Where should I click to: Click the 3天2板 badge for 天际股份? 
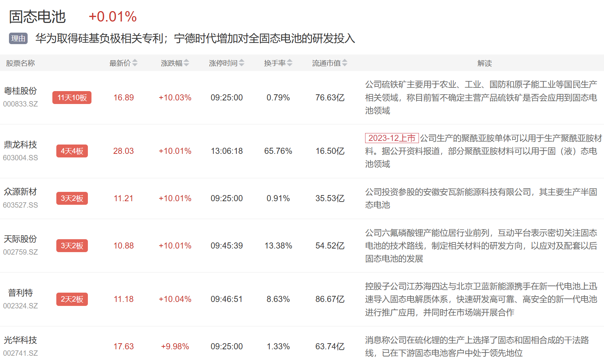(x=72, y=246)
